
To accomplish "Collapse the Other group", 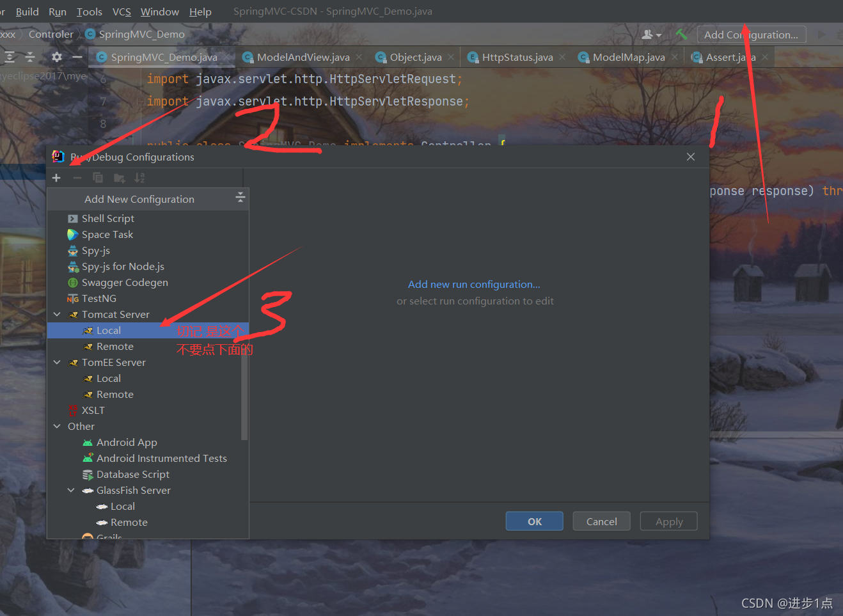I will click(57, 426).
